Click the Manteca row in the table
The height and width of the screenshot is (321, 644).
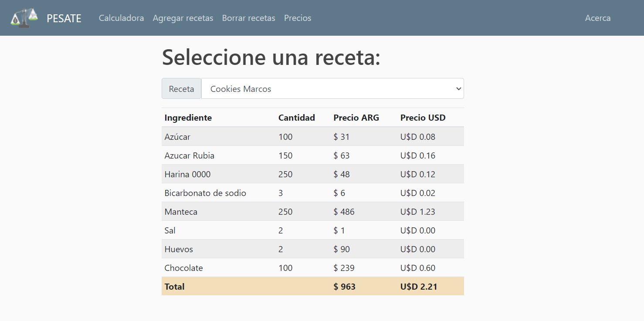click(312, 212)
